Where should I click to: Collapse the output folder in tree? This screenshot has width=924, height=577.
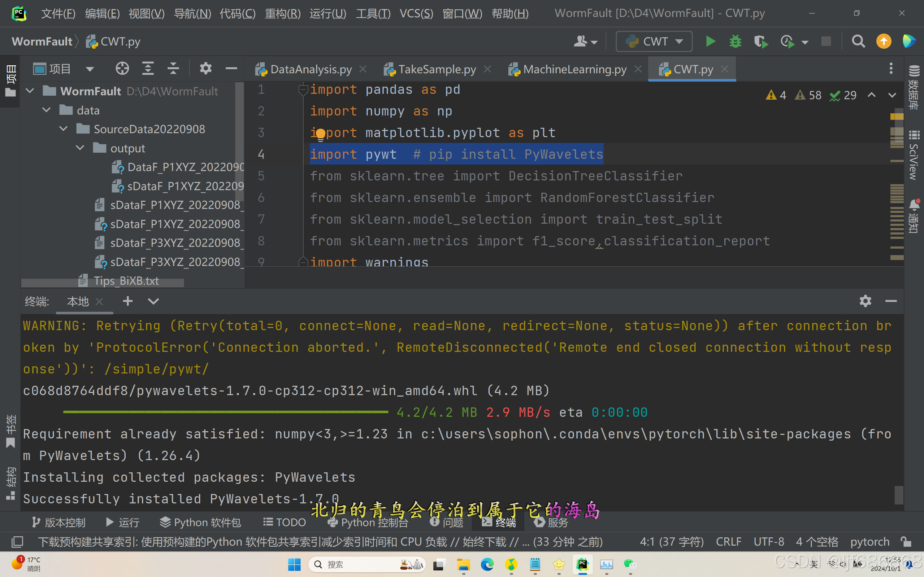tap(80, 148)
